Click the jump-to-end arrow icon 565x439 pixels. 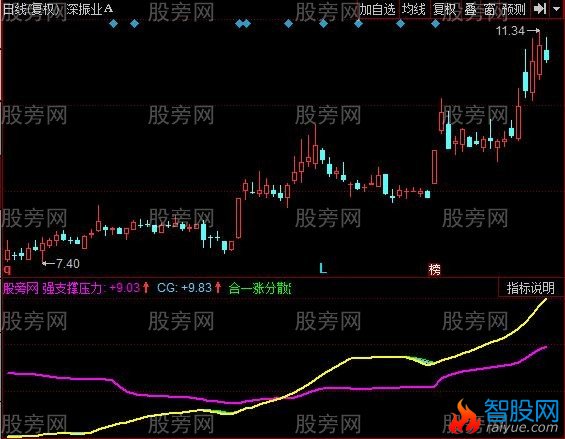[x=540, y=9]
